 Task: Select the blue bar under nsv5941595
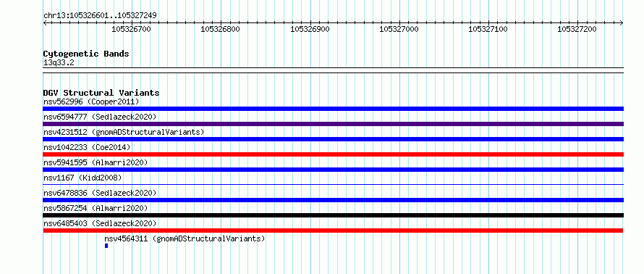pyautogui.click(x=333, y=170)
